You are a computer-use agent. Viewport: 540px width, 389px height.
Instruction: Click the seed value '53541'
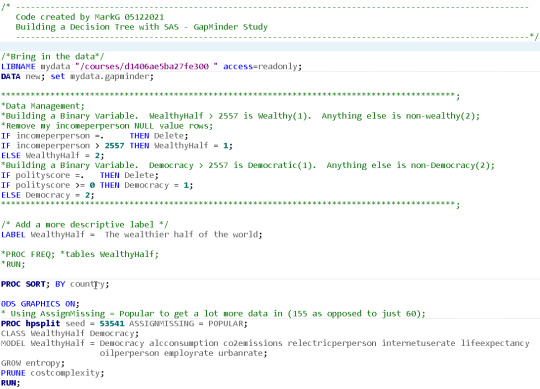pos(112,324)
